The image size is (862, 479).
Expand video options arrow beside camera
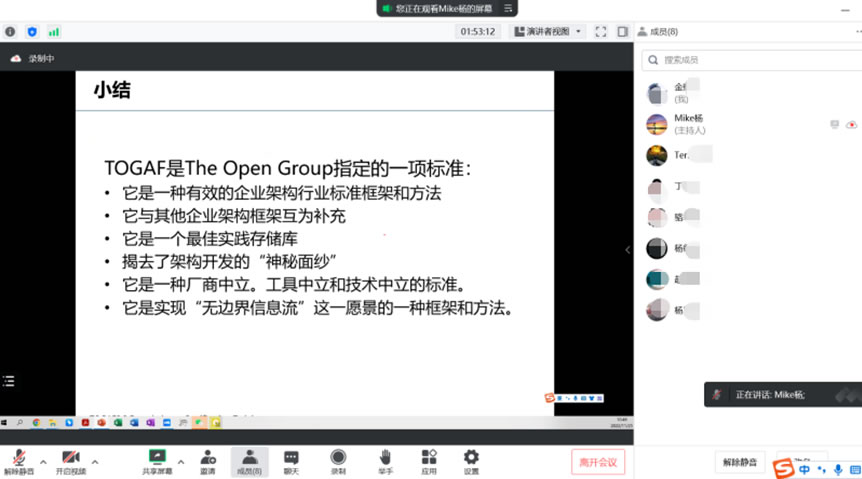(95, 462)
